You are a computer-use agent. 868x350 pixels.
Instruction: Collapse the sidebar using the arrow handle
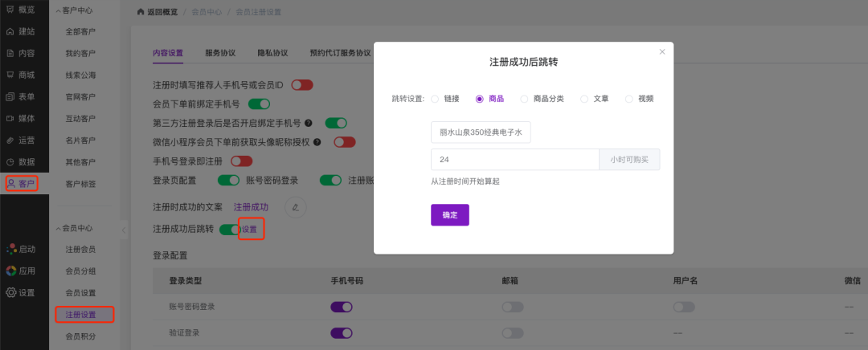tap(124, 230)
